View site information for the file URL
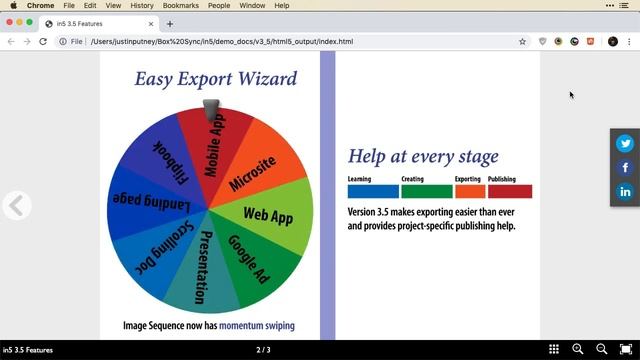This screenshot has height=360, width=640. click(63, 42)
